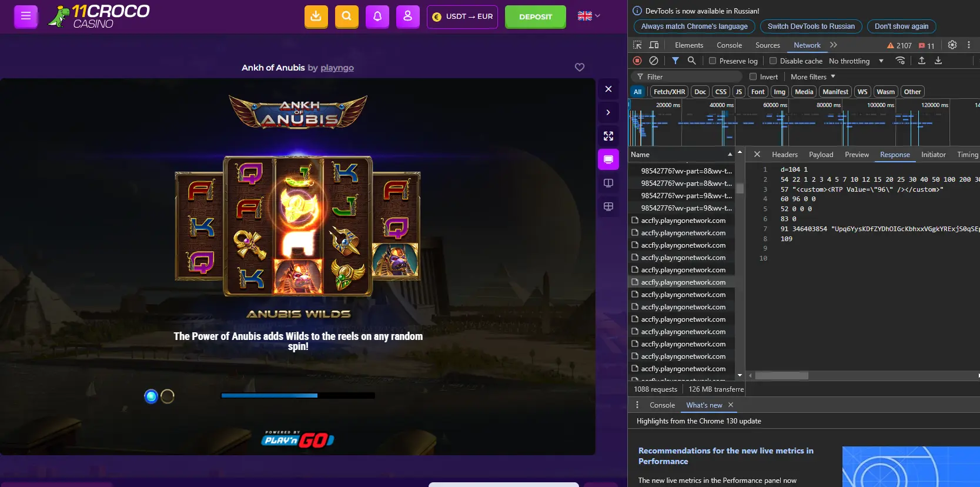Open the notifications bell

(x=377, y=16)
